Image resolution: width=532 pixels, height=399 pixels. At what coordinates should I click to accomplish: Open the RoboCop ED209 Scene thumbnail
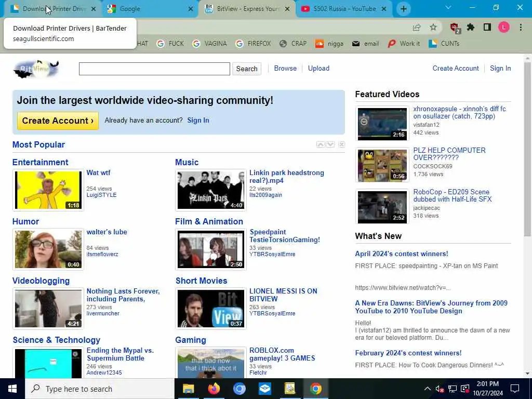coord(382,207)
